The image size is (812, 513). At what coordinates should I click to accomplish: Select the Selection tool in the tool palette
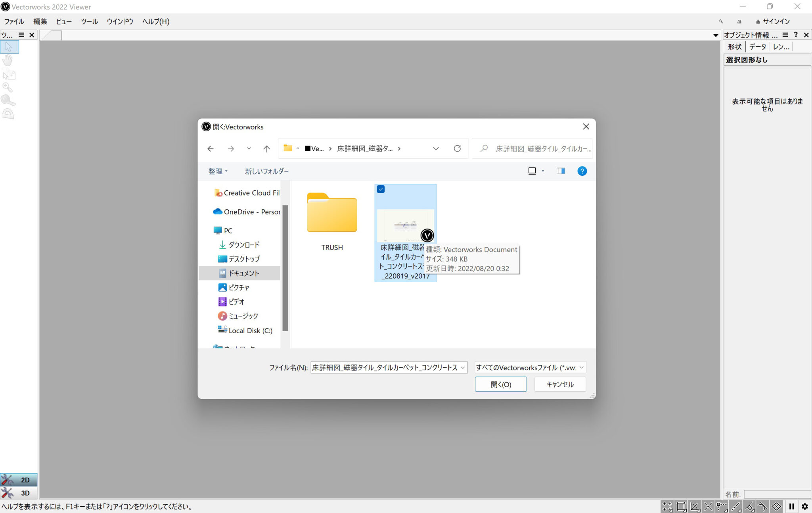tap(9, 46)
